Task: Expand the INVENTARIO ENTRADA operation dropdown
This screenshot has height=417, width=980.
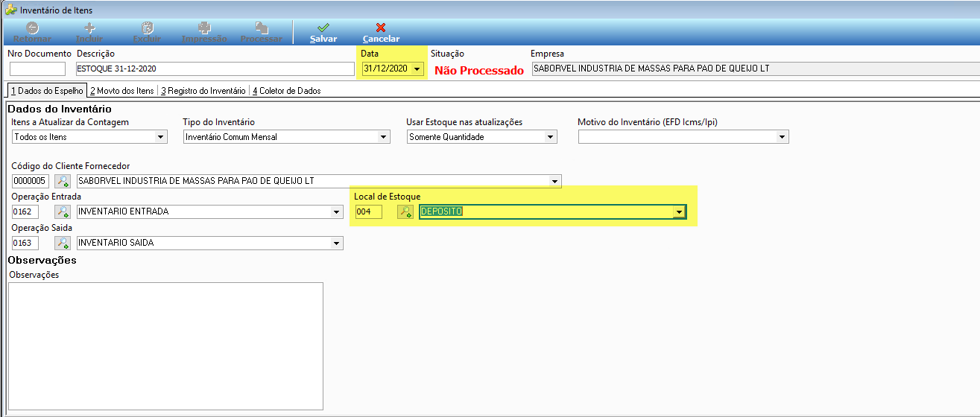Action: tap(337, 212)
